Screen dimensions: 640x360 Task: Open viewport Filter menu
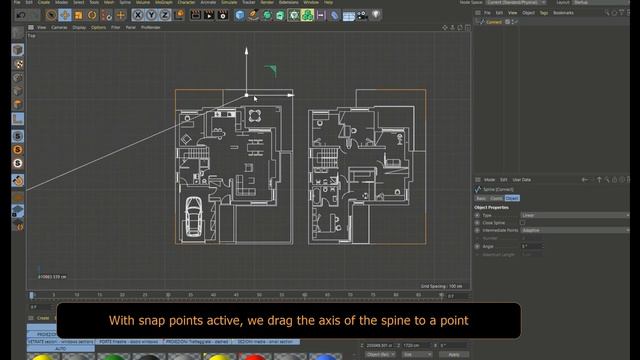116,27
